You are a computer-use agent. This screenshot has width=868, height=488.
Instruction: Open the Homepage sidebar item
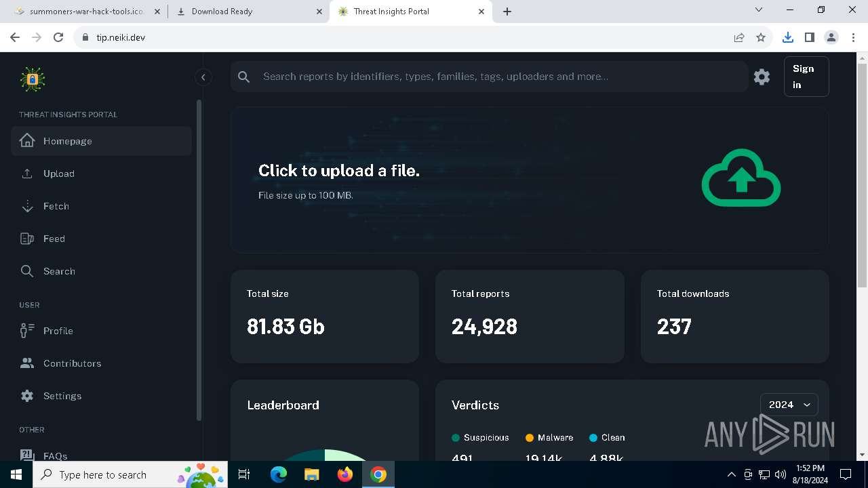(102, 141)
